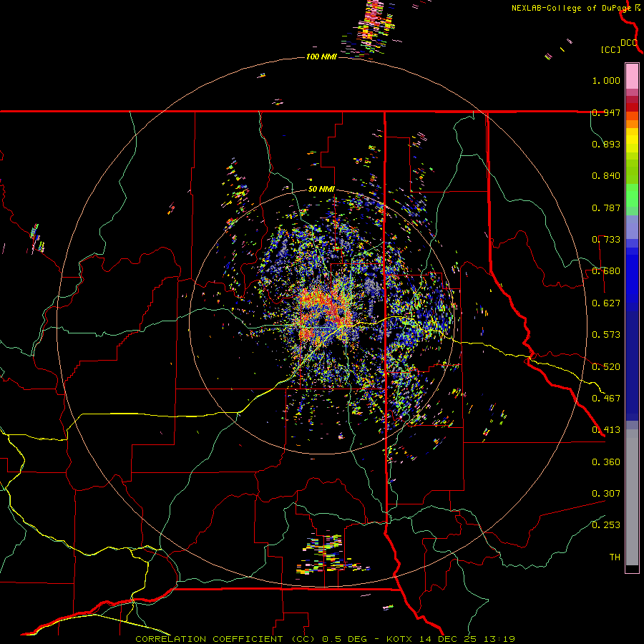Click the pink segment of the color bar
Image resolution: width=644 pixels, height=644 pixels.
632,77
